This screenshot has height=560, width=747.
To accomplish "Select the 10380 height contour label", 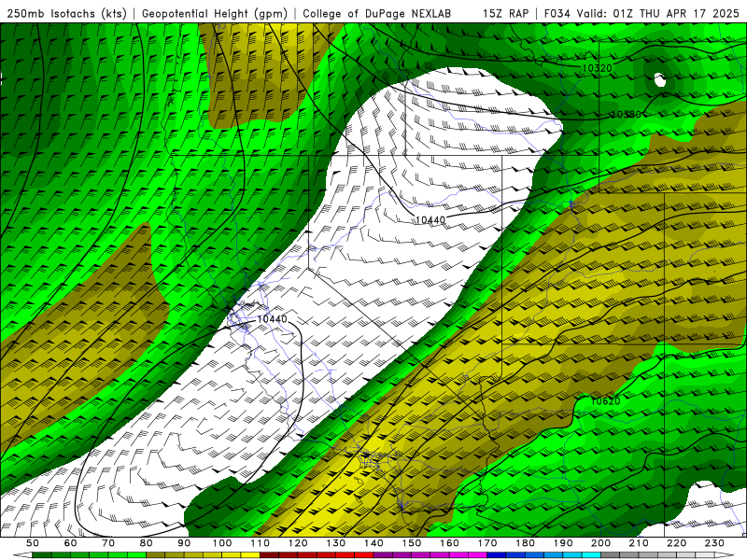I will (x=626, y=114).
